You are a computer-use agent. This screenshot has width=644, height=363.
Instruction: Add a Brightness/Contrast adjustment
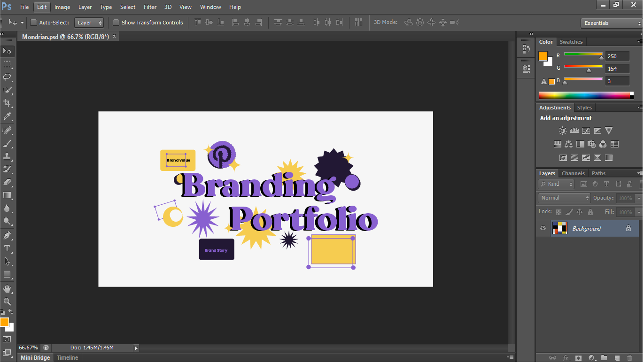(x=563, y=131)
